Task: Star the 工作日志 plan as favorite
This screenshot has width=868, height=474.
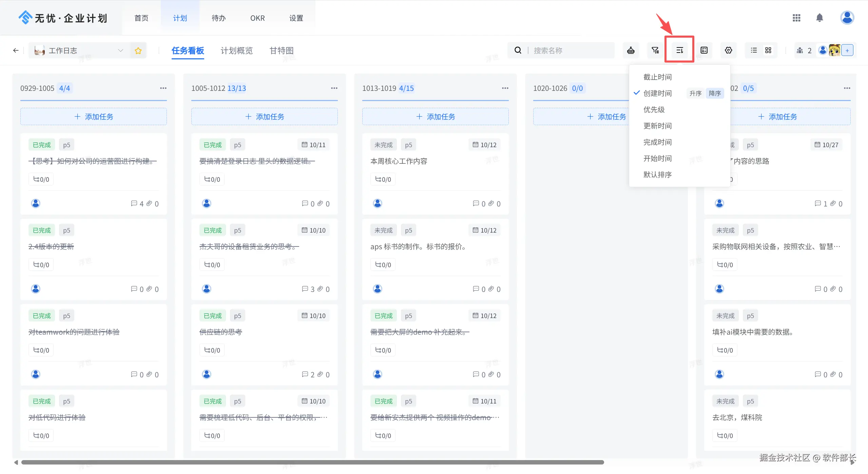Action: pos(138,51)
